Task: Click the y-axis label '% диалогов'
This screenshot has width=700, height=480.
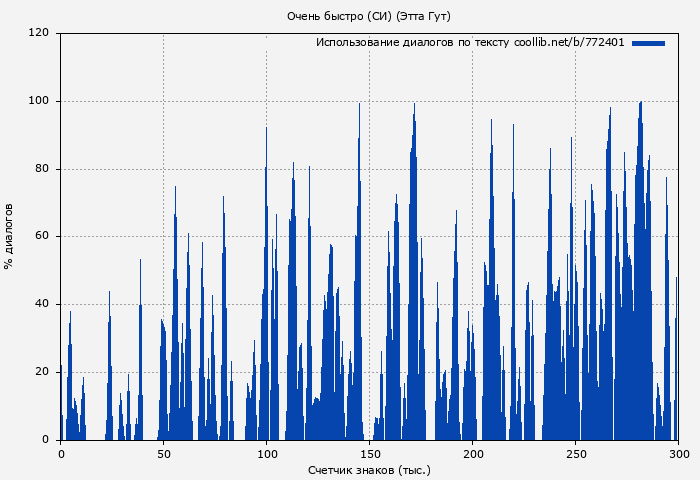Action: tap(9, 236)
